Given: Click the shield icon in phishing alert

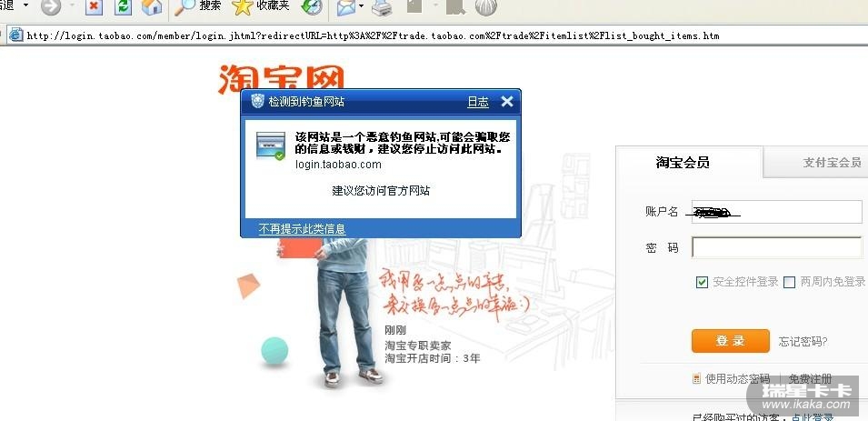Looking at the screenshot, I should coord(257,101).
